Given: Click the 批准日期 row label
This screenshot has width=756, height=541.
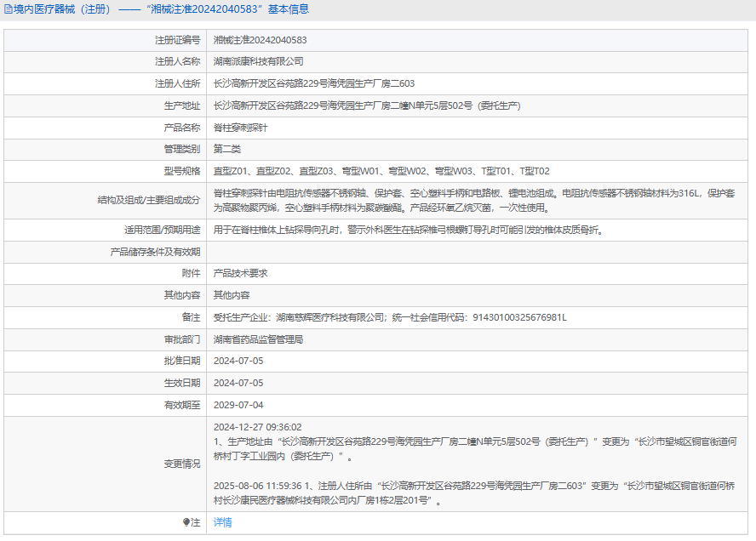Looking at the screenshot, I should pos(182,361).
